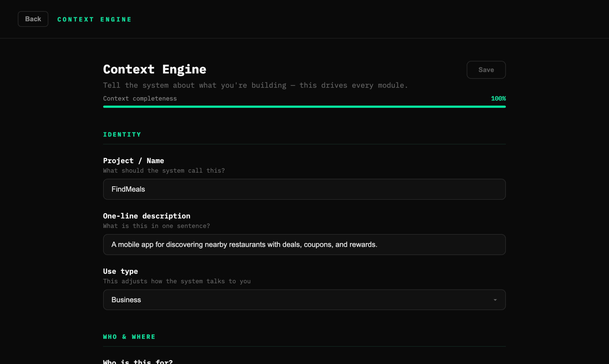Select the IDENTITY section heading

tap(122, 134)
